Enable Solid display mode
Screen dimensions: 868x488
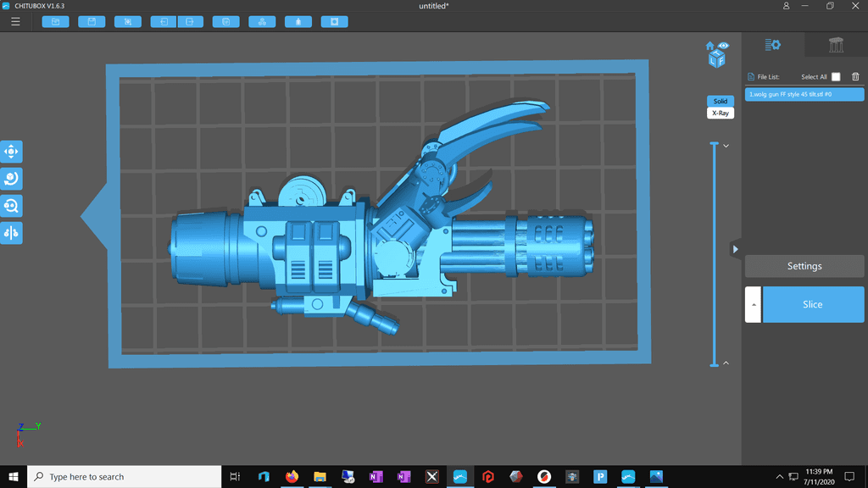pos(719,101)
